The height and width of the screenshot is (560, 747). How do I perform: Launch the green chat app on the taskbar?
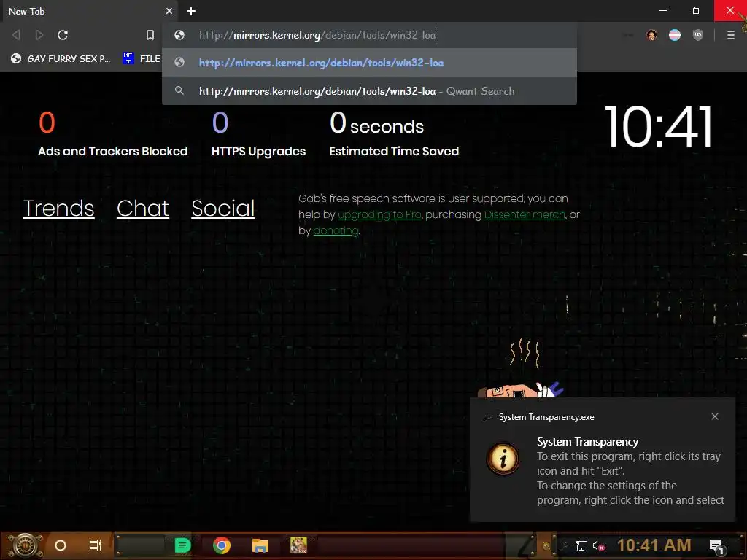click(x=182, y=545)
